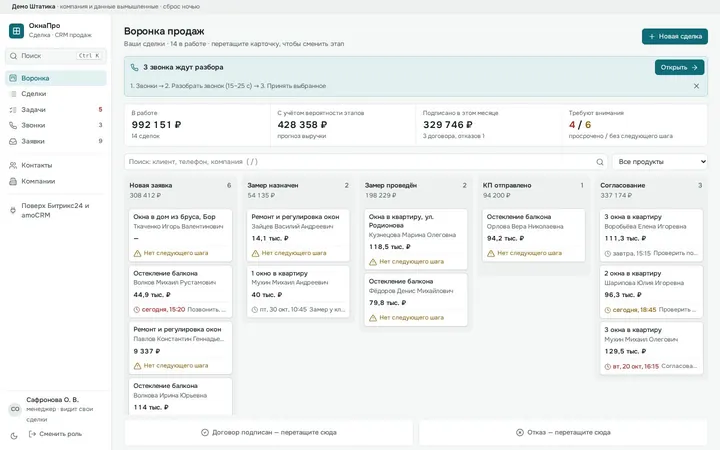The width and height of the screenshot is (720, 450).
Task: Go to Звонки in the sidebar
Action: pyautogui.click(x=56, y=125)
